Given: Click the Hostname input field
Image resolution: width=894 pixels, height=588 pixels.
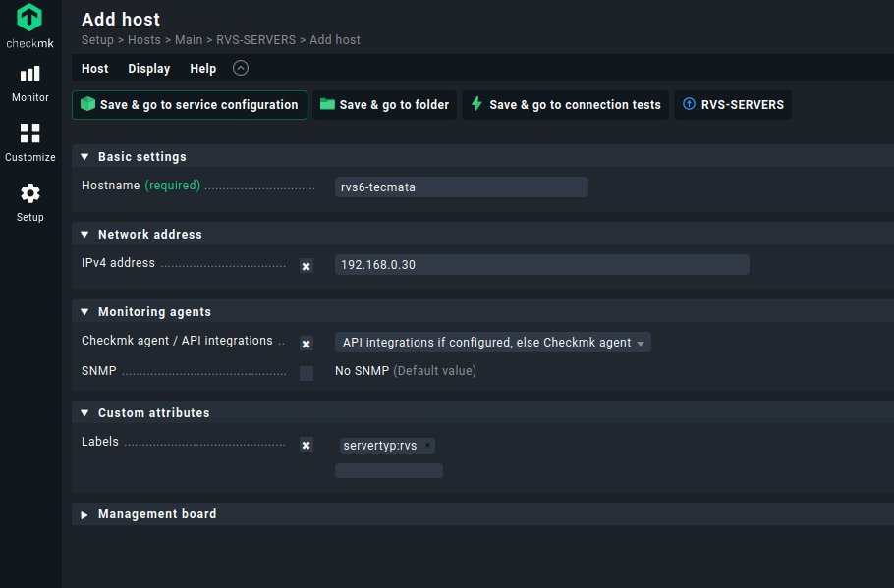Looking at the screenshot, I should tap(461, 187).
